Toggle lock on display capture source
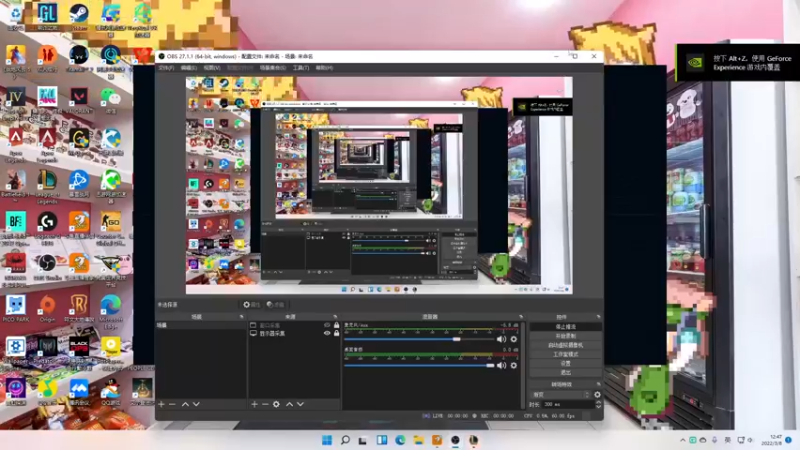800x450 pixels. coord(336,333)
